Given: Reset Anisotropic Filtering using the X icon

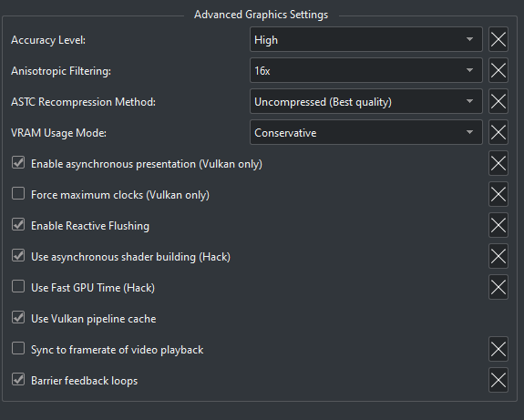Looking at the screenshot, I should 498,70.
